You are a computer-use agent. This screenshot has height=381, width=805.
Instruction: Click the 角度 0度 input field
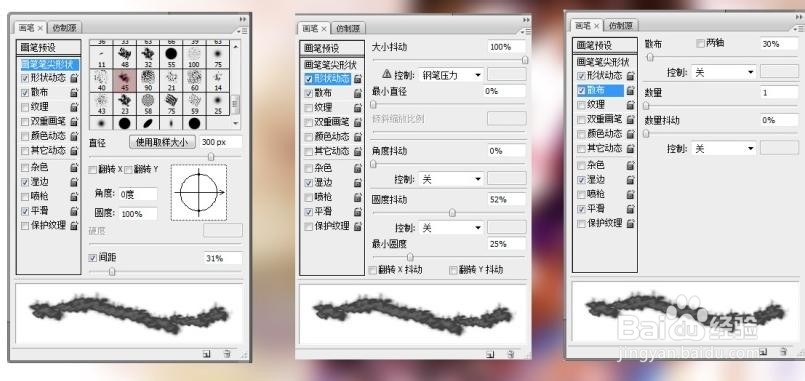pyautogui.click(x=138, y=195)
